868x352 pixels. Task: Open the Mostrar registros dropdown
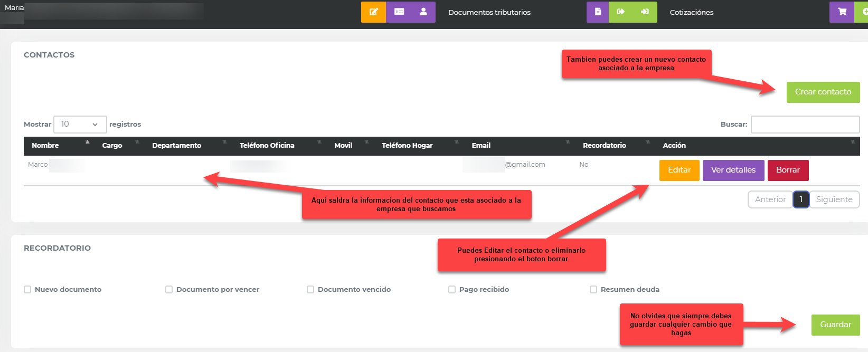pyautogui.click(x=80, y=124)
